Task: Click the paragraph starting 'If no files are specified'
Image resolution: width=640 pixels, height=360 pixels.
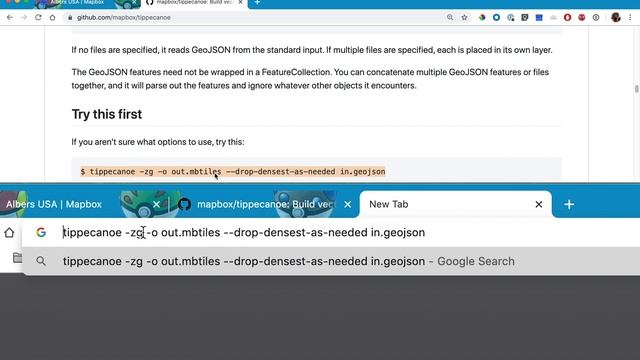Action: (x=312, y=50)
